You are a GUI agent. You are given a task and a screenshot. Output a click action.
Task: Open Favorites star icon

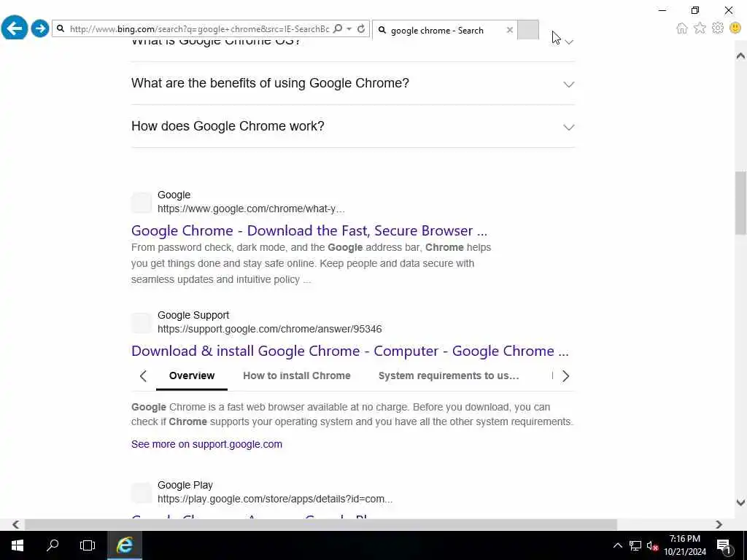[x=700, y=28]
